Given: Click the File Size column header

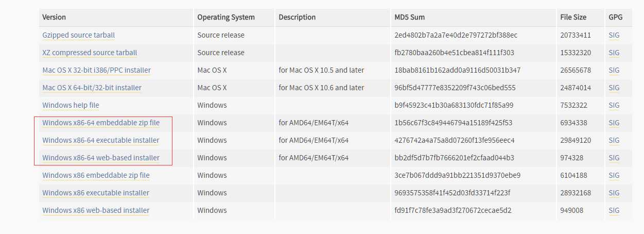Looking at the screenshot, I should click(x=573, y=17).
